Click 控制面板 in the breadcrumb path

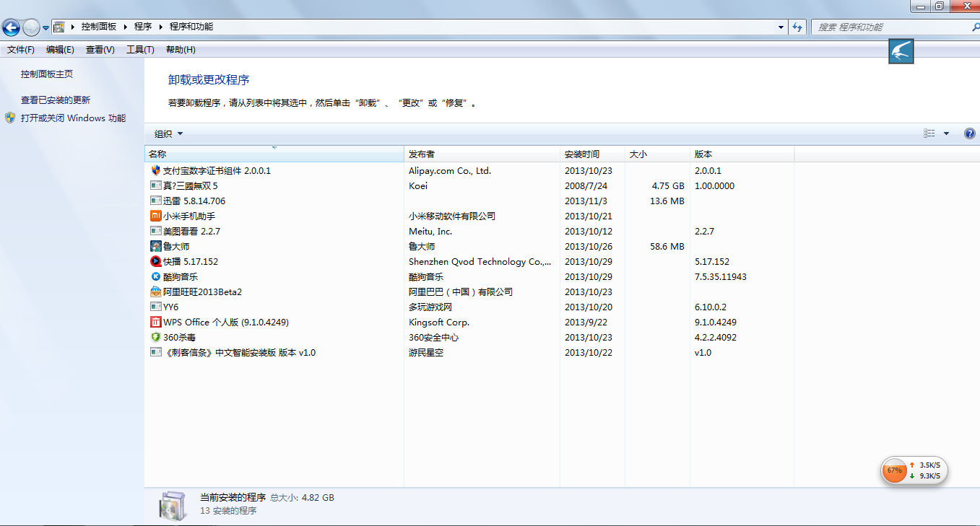click(x=99, y=27)
